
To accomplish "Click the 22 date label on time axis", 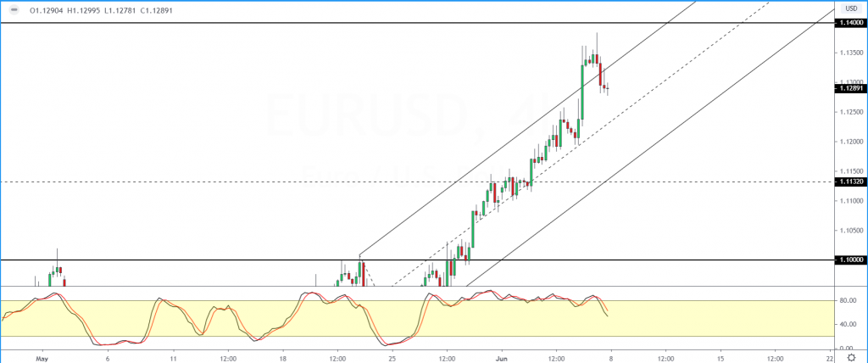I will tap(831, 358).
